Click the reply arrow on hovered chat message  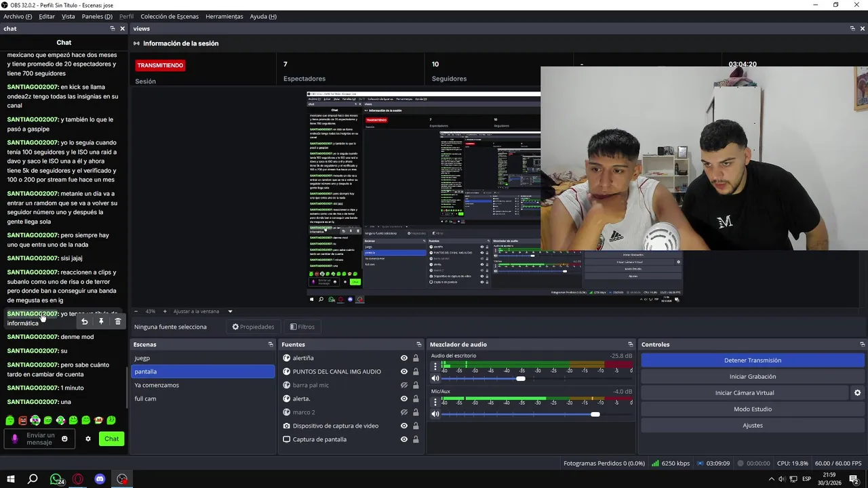(x=84, y=321)
